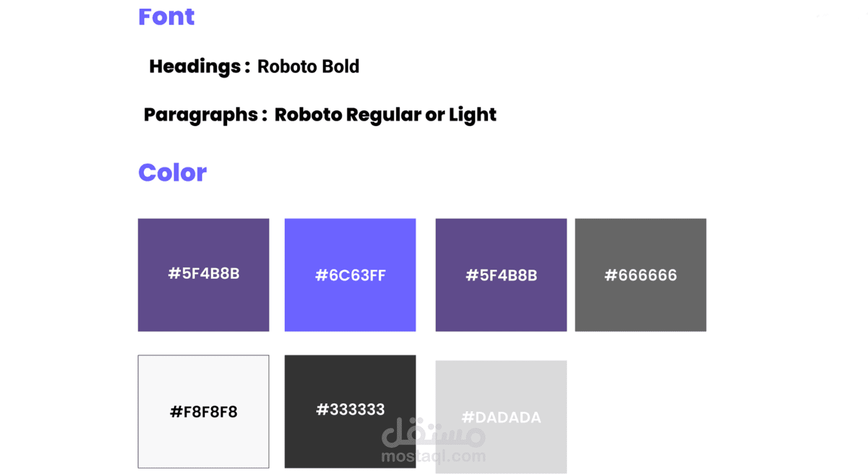The image size is (868, 475).
Task: Select the "Paragraphs :" label text
Action: 206,115
